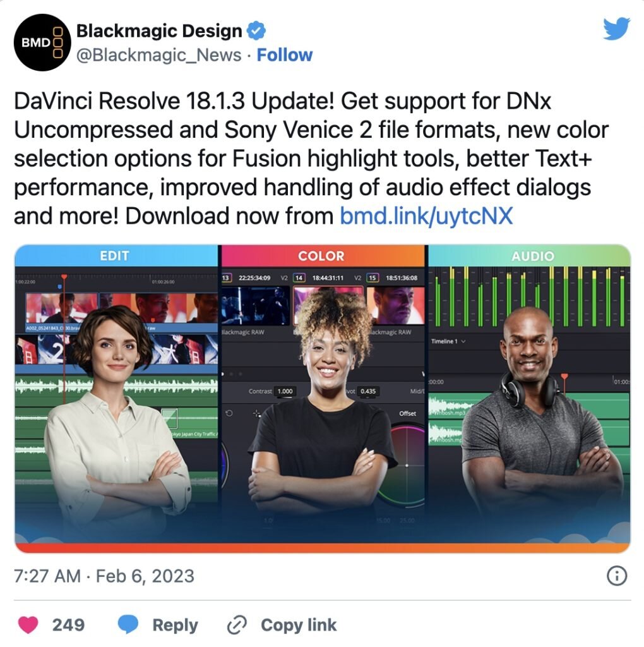This screenshot has height=647, width=644.
Task: Click the blue verified checkmark badge
Action: [x=256, y=31]
